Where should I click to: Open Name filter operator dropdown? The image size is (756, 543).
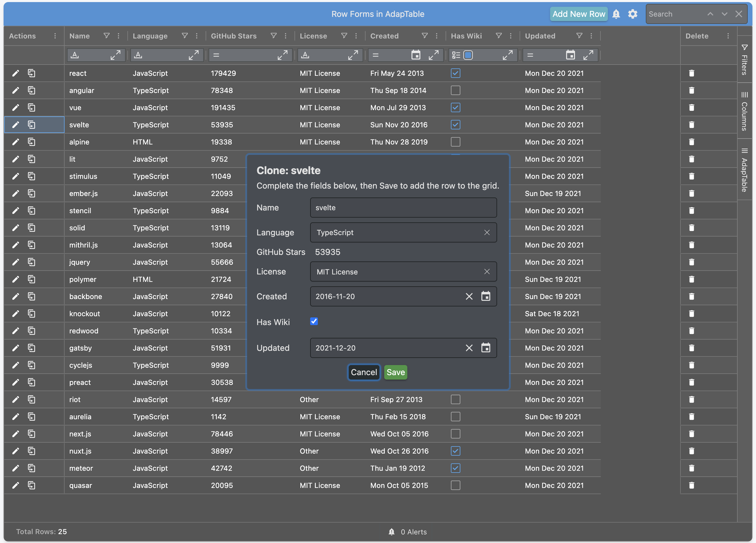(75, 55)
